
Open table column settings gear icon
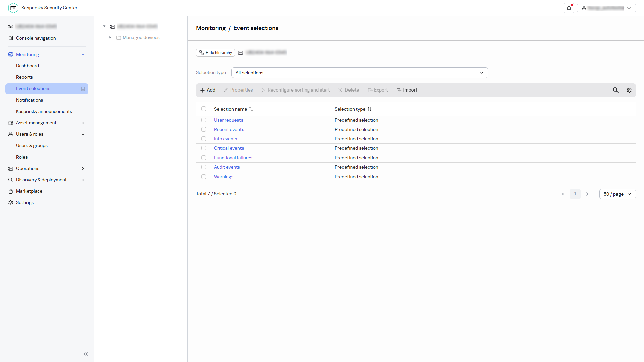(x=629, y=90)
